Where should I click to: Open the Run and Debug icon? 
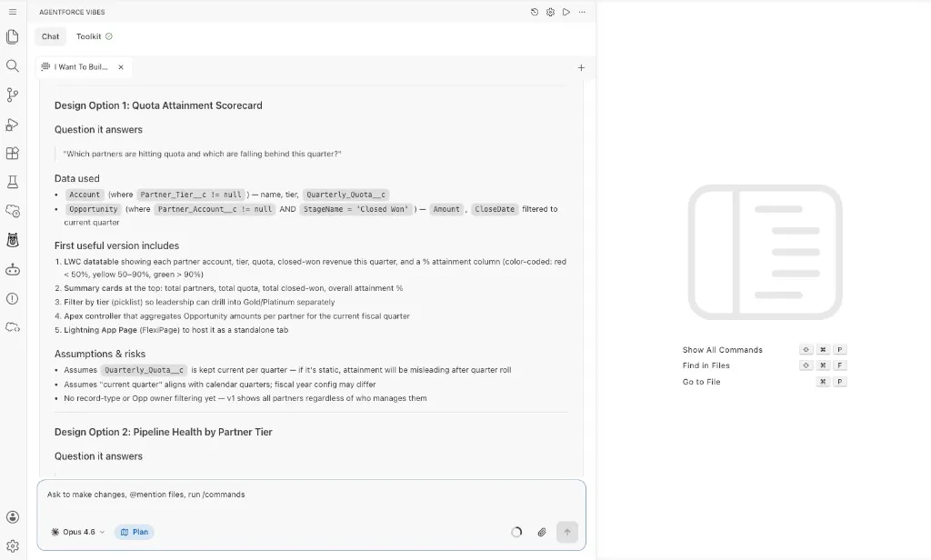[x=13, y=125]
